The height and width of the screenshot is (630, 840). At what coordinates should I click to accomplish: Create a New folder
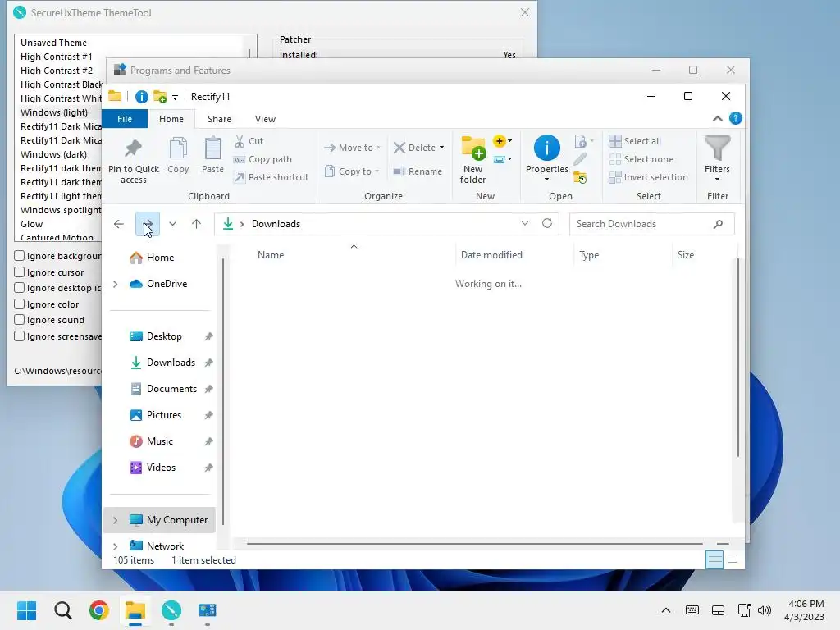coord(473,160)
